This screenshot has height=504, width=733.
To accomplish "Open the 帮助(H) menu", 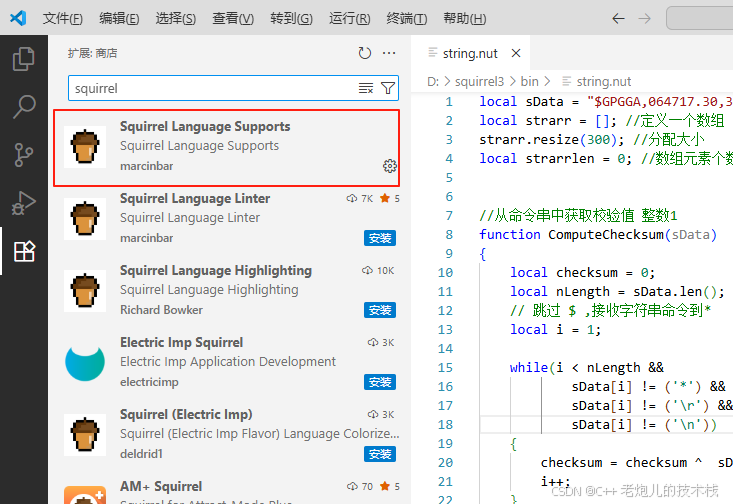I will click(465, 19).
